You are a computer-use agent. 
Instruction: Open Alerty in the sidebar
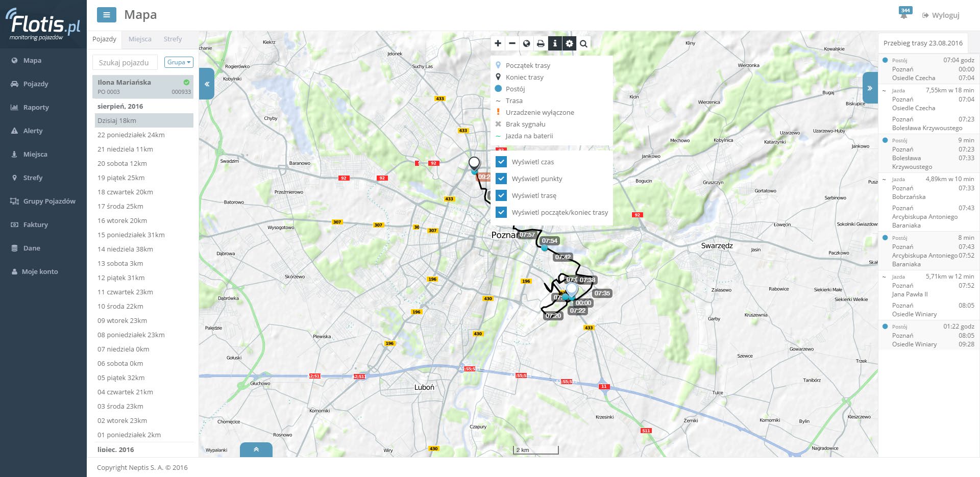click(33, 131)
